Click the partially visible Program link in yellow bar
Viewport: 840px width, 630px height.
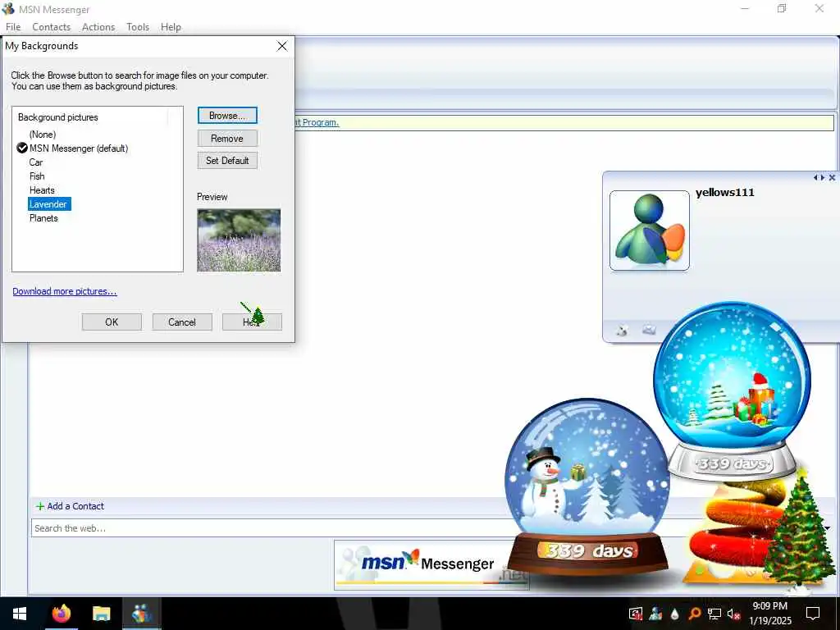[317, 122]
